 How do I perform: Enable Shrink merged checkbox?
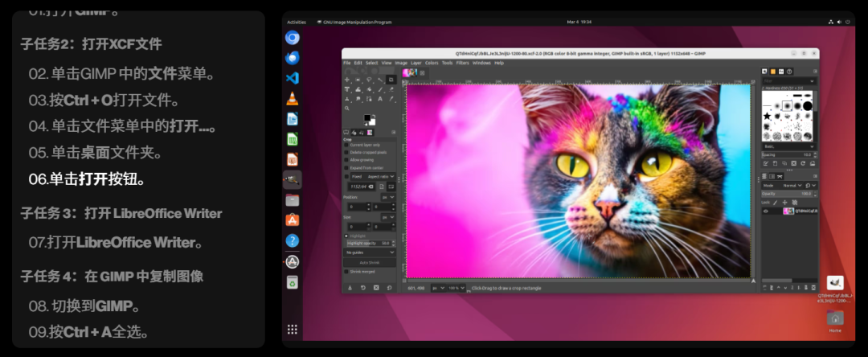tap(346, 272)
